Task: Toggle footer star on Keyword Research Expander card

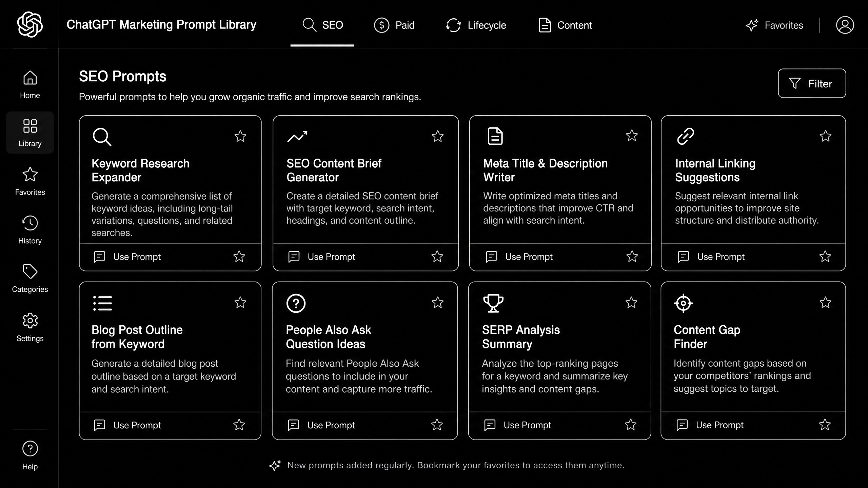Action: click(239, 257)
